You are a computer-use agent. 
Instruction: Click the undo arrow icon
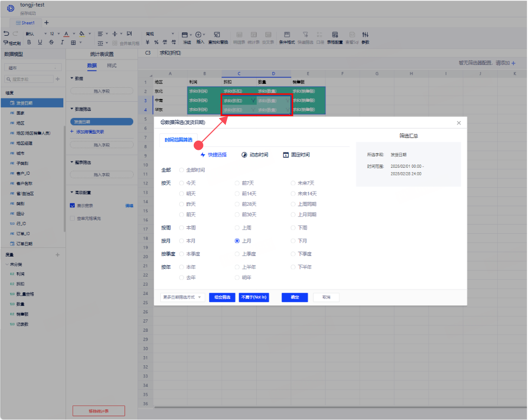pyautogui.click(x=6, y=34)
